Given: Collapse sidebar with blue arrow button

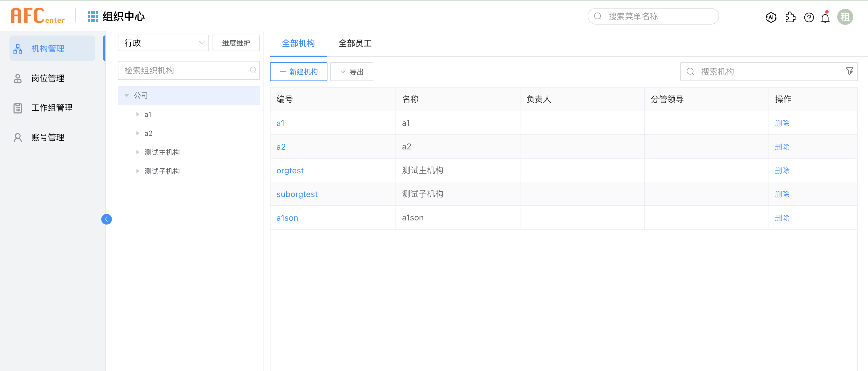Looking at the screenshot, I should point(107,219).
